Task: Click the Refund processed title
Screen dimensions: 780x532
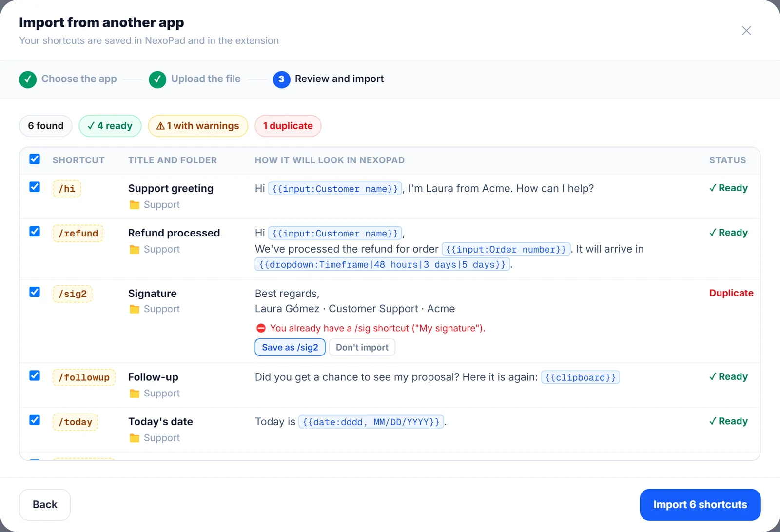Action: 174,233
